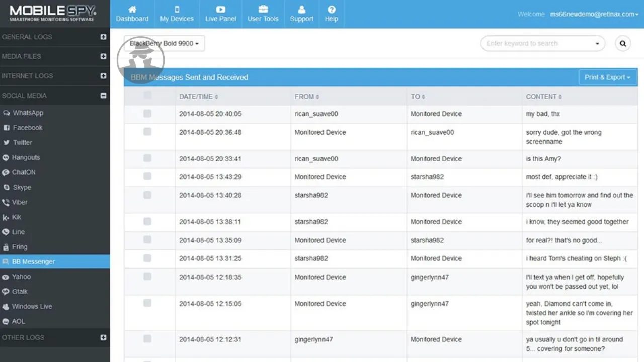Open the Dashboard home icon
644x362 pixels.
coord(132,9)
